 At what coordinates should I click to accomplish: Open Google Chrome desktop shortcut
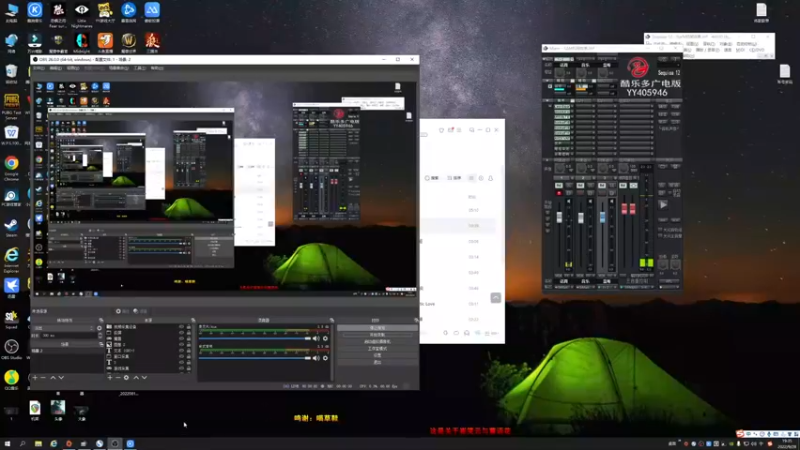click(11, 168)
